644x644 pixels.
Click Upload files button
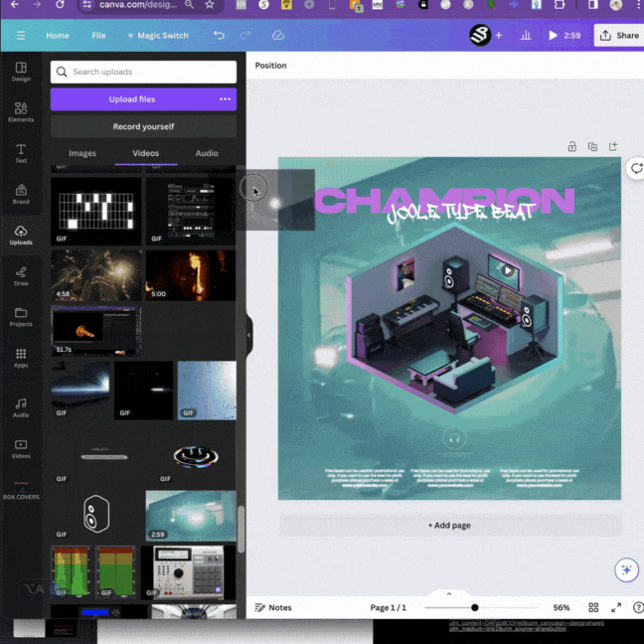pos(132,99)
